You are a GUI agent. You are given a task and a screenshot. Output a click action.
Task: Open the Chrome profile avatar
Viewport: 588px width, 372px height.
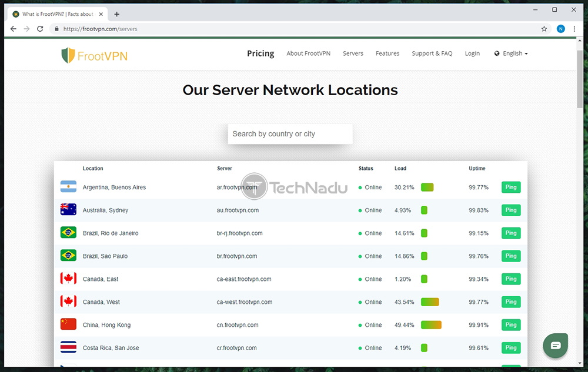click(x=560, y=29)
